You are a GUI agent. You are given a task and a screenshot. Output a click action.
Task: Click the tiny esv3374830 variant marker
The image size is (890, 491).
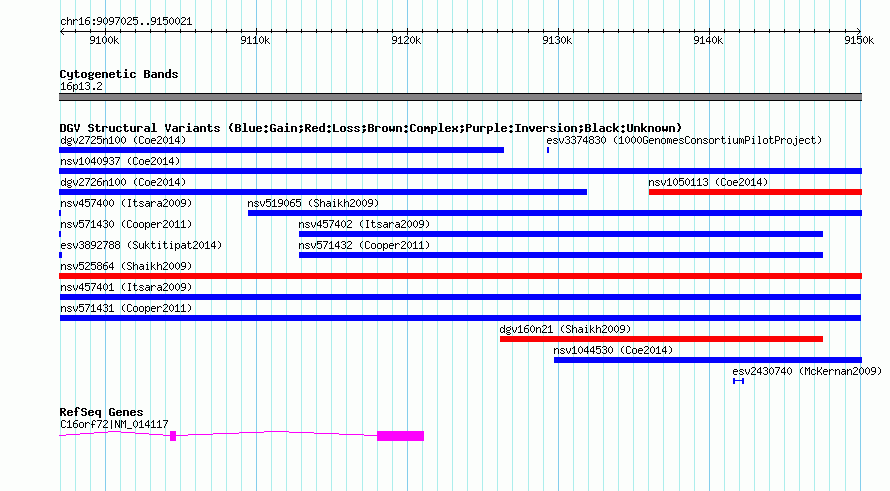point(548,150)
